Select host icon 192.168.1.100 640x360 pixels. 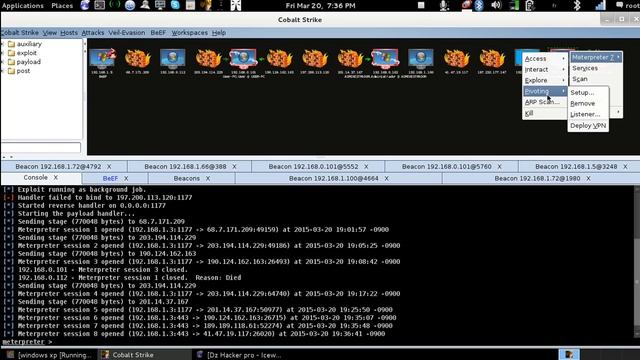click(421, 59)
